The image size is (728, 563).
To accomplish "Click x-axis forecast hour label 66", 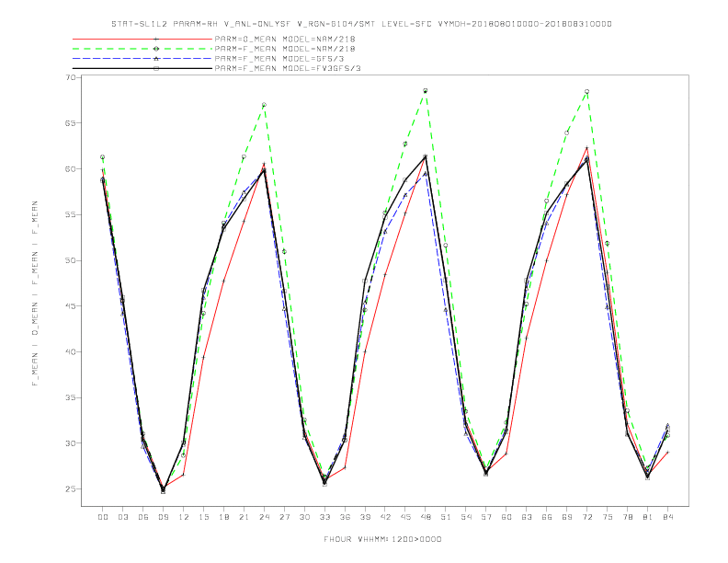I will [x=547, y=517].
